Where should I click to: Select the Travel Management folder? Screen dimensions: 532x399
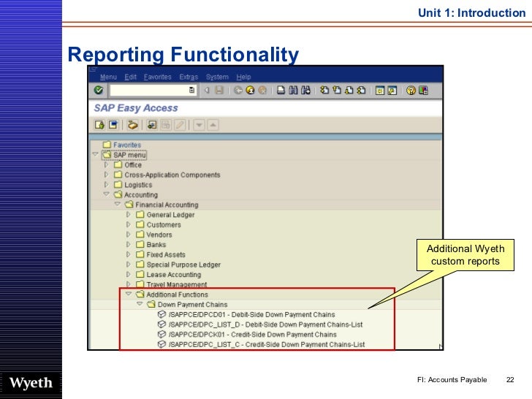(171, 284)
